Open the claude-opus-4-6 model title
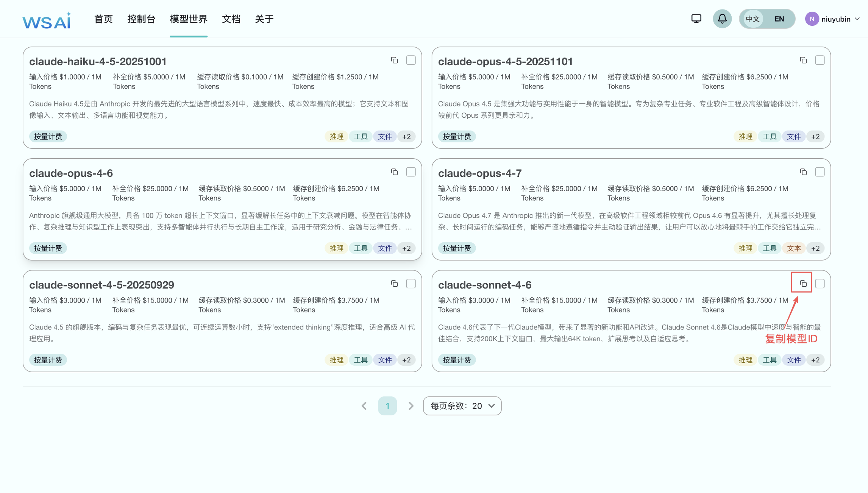This screenshot has width=868, height=493. [71, 173]
